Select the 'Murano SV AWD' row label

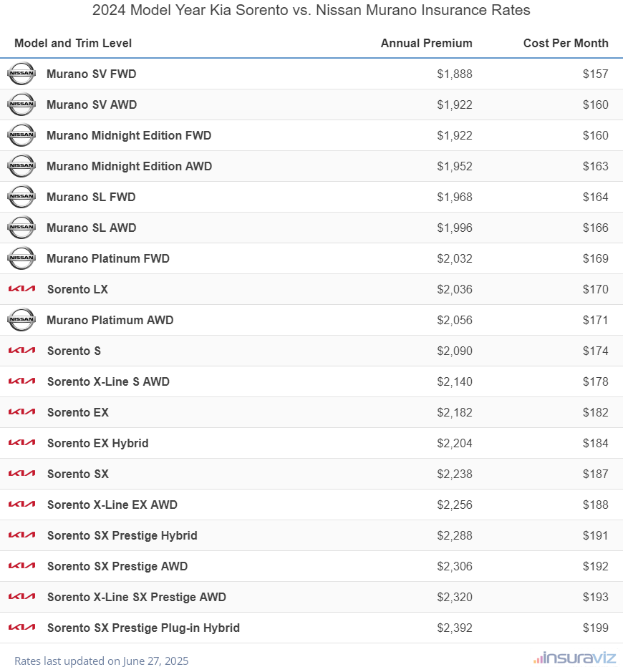(92, 105)
